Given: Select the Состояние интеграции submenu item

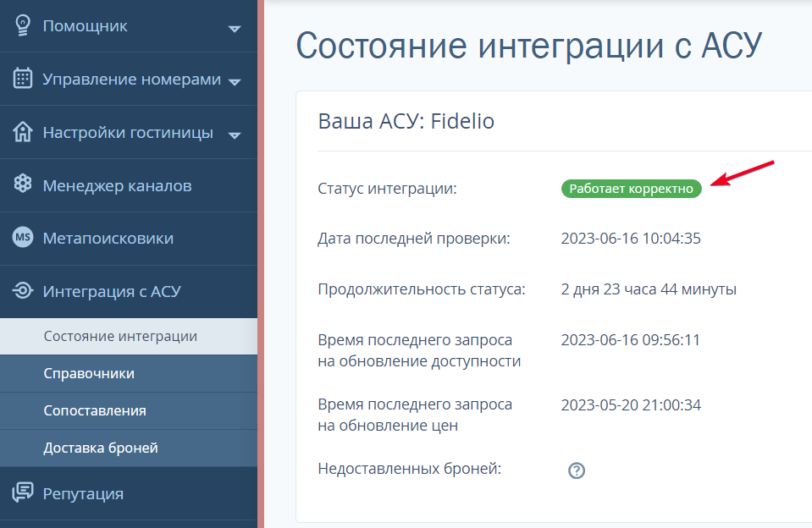Looking at the screenshot, I should (129, 337).
